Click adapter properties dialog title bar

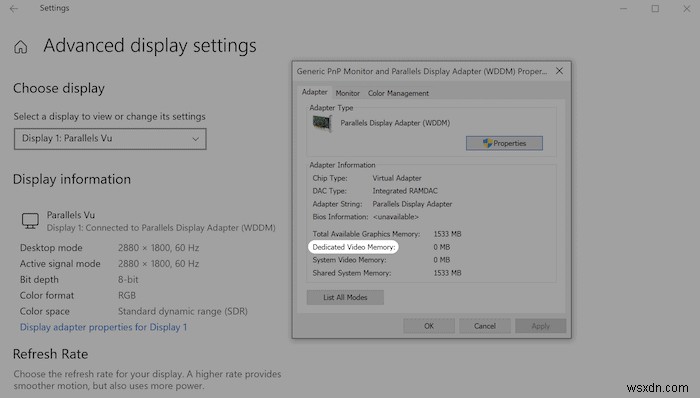click(422, 71)
